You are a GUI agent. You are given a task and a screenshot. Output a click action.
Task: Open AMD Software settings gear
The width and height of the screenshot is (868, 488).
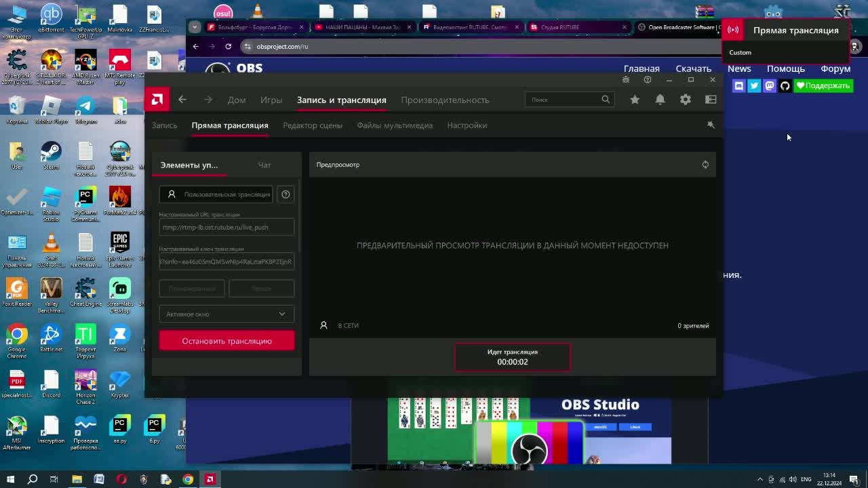(x=686, y=100)
